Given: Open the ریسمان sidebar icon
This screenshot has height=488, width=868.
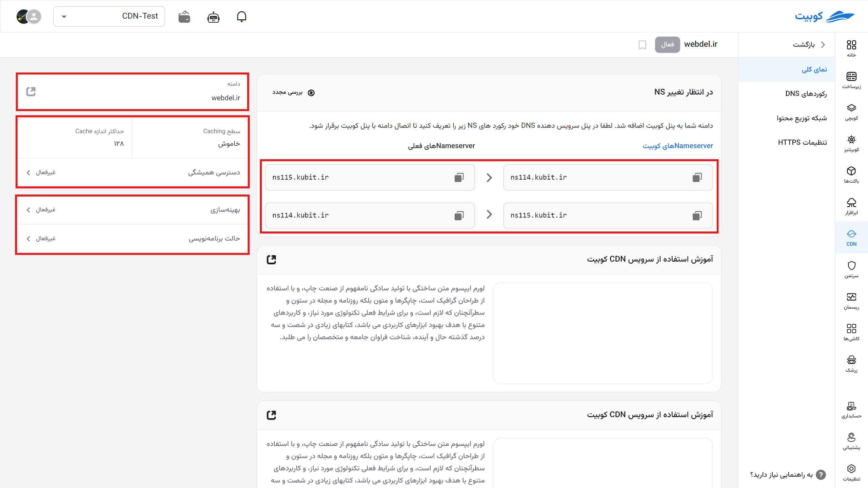Looking at the screenshot, I should pos(851,301).
